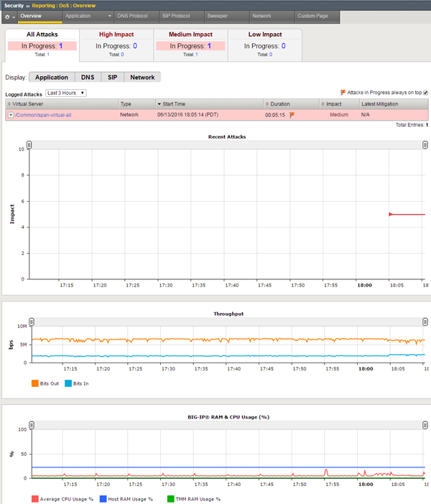This screenshot has height=504, width=431.
Task: Open the Application tab dropdown arrow
Action: (109, 16)
